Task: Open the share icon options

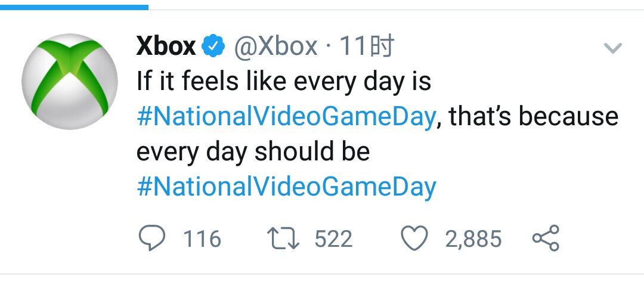Action: pos(545,238)
